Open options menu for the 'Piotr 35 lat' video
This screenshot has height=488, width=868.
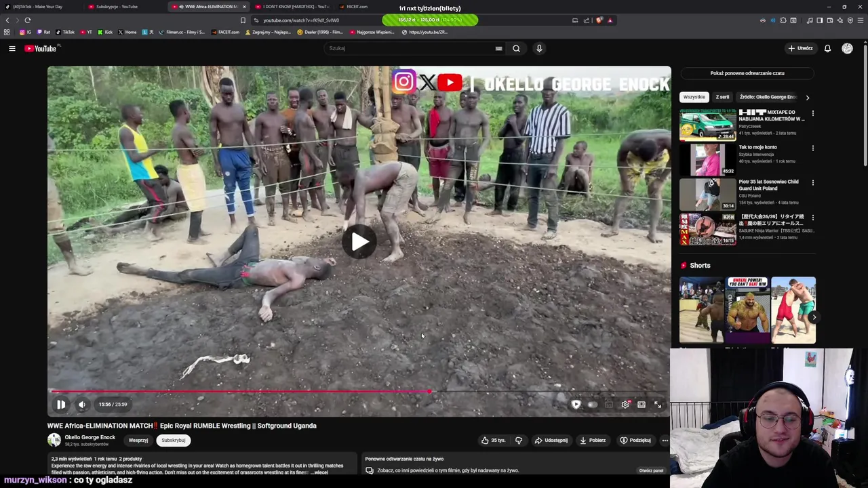click(812, 182)
